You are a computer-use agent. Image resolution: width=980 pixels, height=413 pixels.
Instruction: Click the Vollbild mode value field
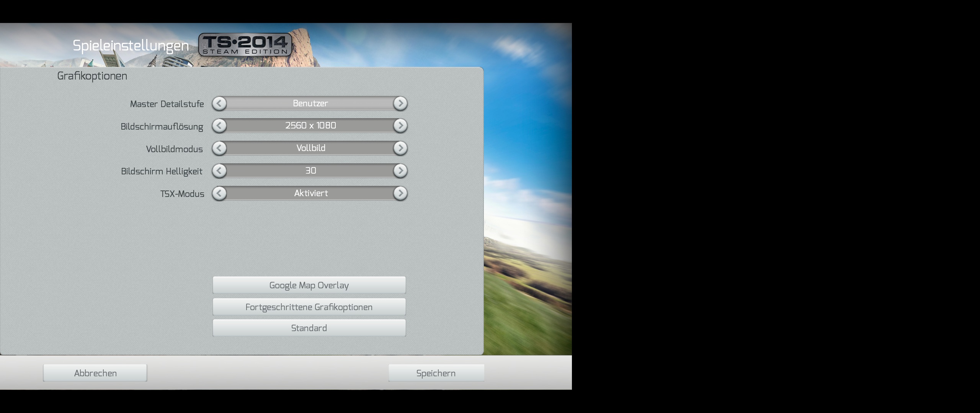pyautogui.click(x=310, y=148)
